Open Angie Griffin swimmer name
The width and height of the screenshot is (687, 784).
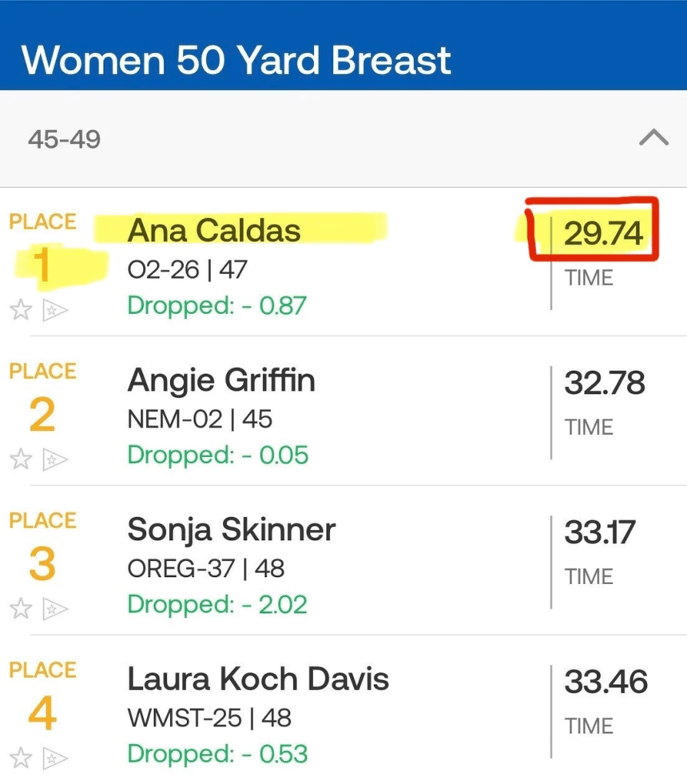[221, 381]
